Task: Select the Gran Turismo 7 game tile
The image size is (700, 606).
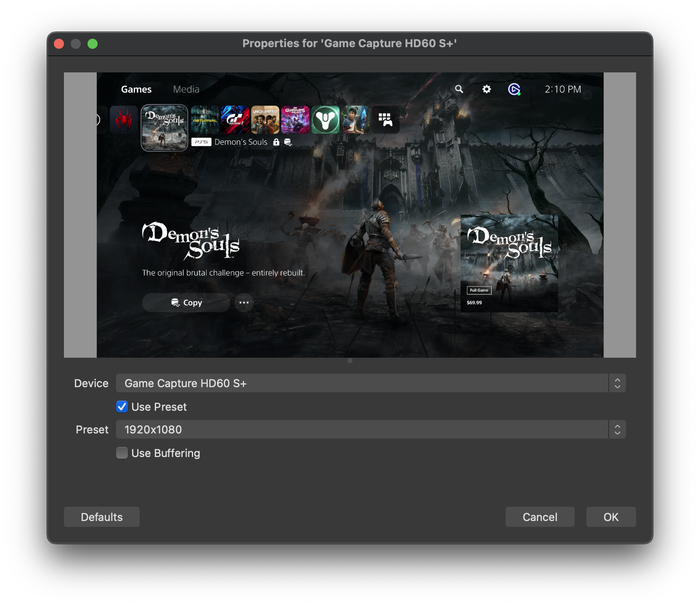Action: (235, 120)
